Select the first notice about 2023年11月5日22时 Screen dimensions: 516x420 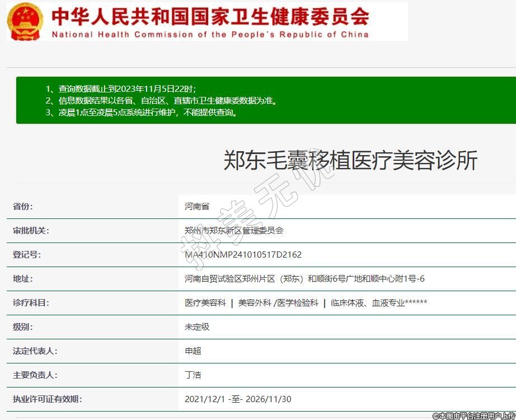(121, 89)
